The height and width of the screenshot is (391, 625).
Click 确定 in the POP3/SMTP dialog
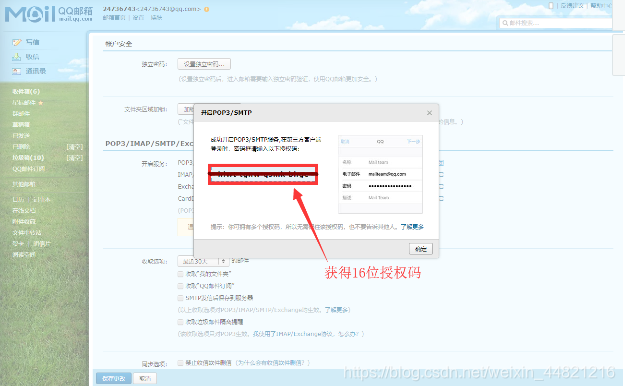click(x=421, y=249)
